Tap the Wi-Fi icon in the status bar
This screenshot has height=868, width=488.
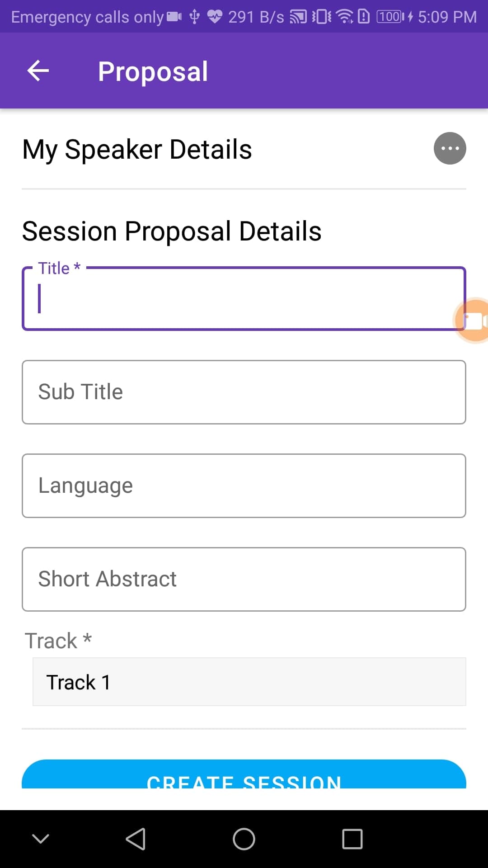pos(345,17)
